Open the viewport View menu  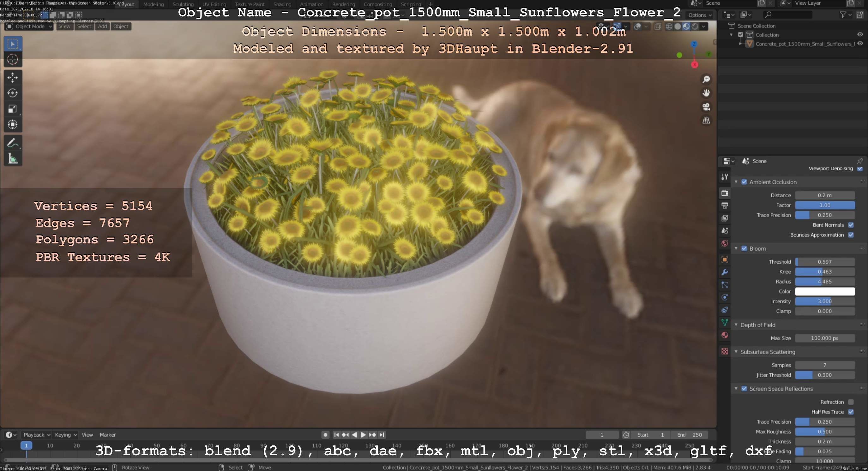tap(65, 27)
